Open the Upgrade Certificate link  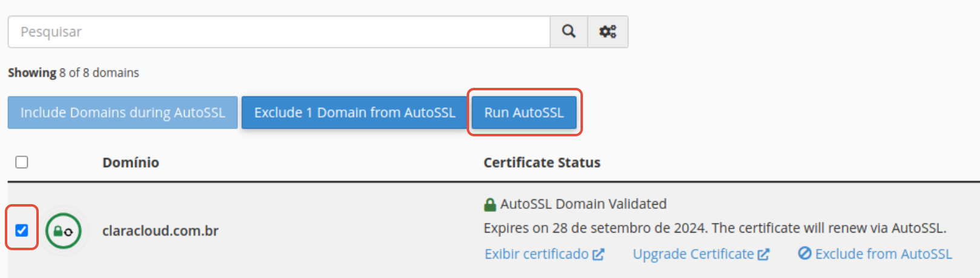701,254
